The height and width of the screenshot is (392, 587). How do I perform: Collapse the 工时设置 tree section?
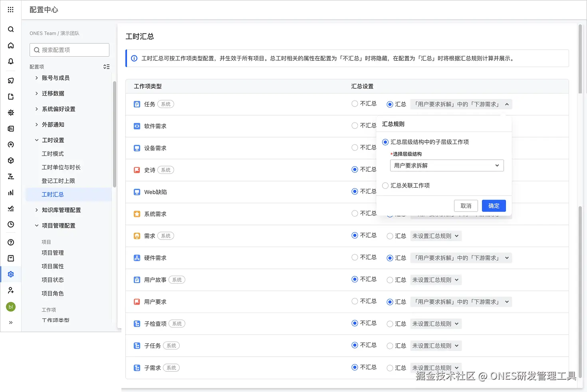coord(37,140)
